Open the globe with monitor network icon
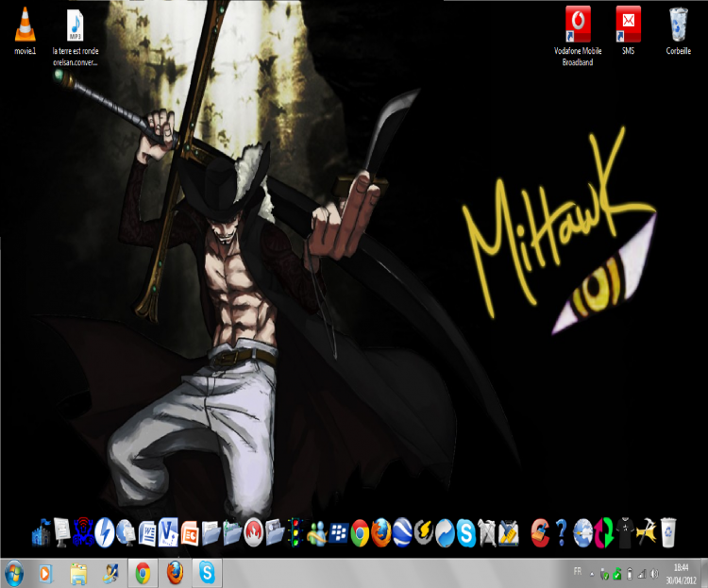The image size is (708, 588). [x=126, y=532]
